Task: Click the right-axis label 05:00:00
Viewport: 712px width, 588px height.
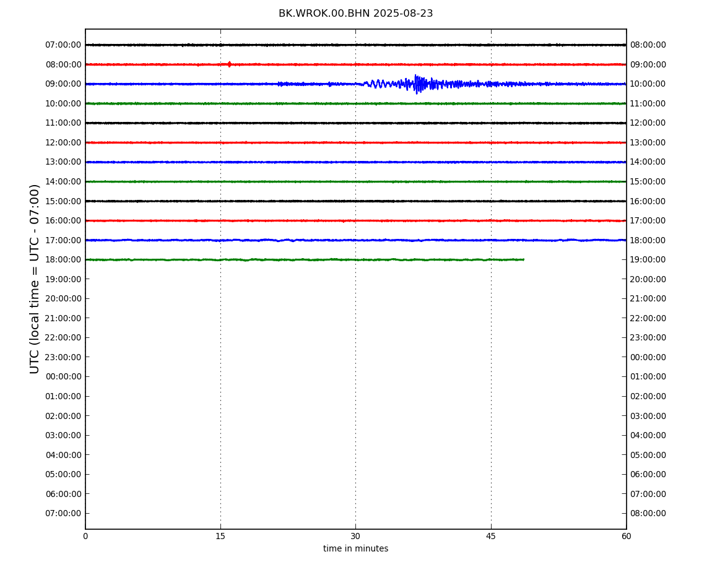Action: click(x=648, y=455)
